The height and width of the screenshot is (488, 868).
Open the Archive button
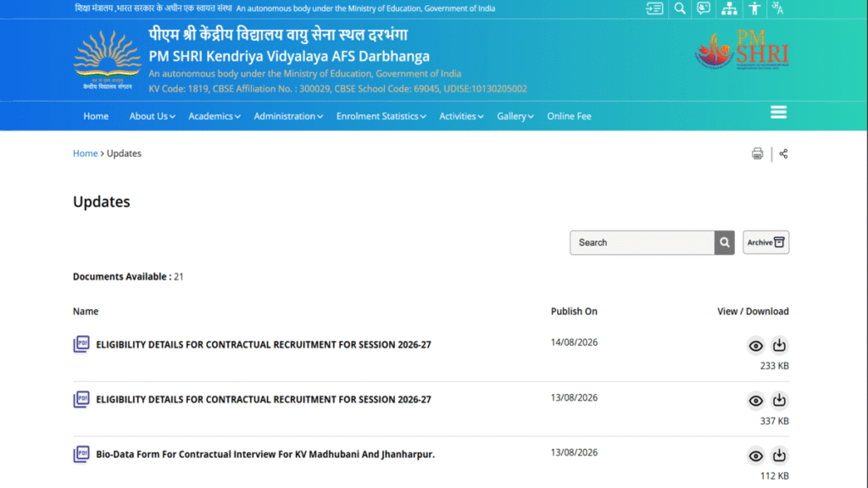click(765, 242)
